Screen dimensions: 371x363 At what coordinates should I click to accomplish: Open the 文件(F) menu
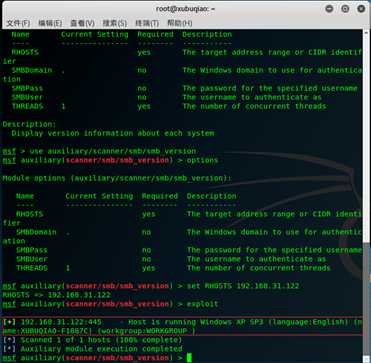(x=18, y=23)
